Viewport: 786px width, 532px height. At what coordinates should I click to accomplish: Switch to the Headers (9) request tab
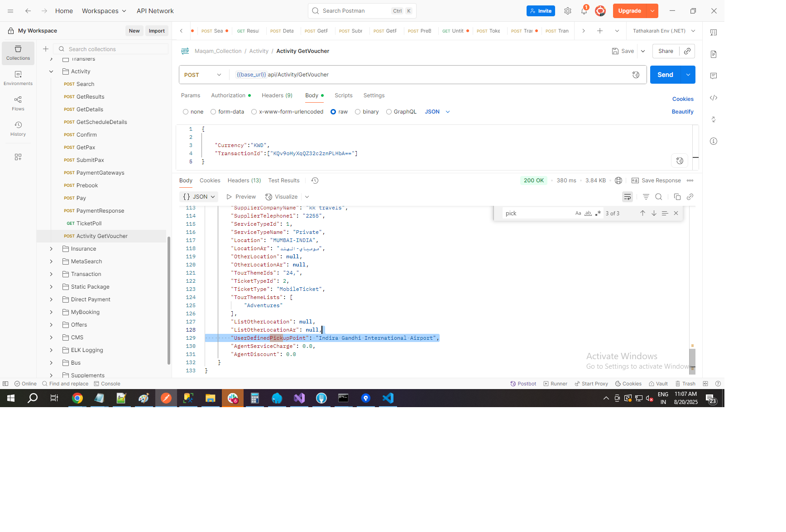[x=277, y=95]
